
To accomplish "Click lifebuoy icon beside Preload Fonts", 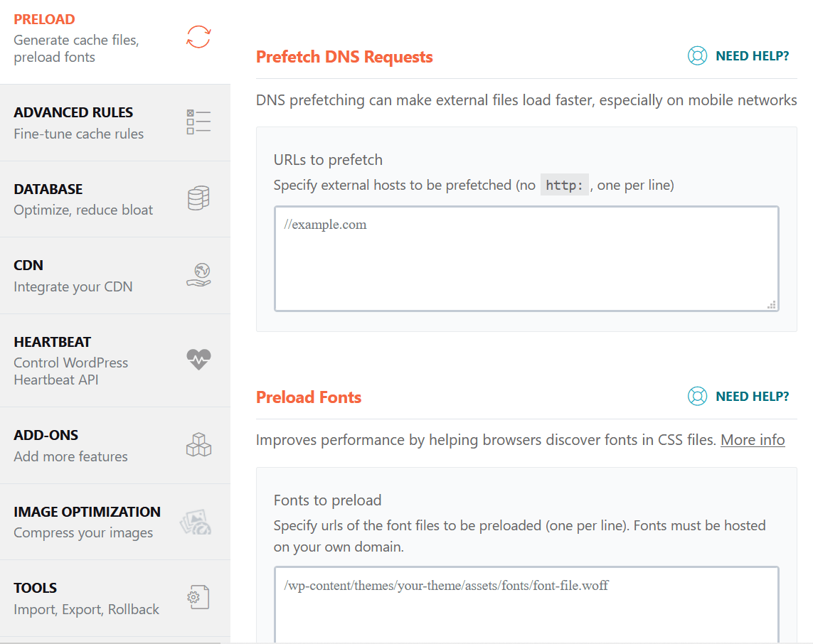I will click(x=697, y=397).
